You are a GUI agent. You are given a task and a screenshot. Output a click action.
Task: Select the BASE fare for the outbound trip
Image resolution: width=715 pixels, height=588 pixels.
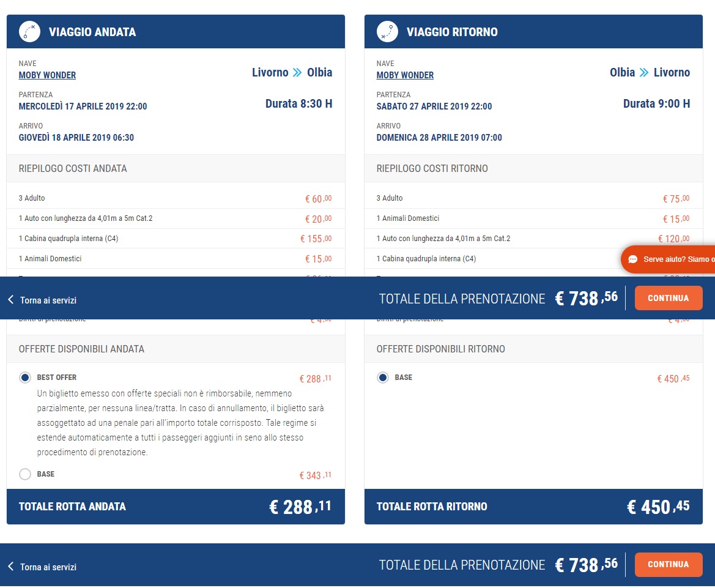point(25,474)
